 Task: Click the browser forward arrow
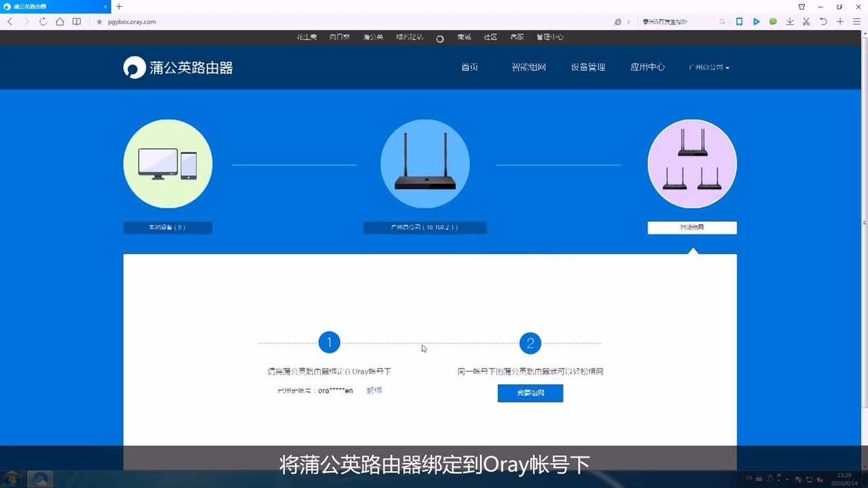(x=26, y=22)
